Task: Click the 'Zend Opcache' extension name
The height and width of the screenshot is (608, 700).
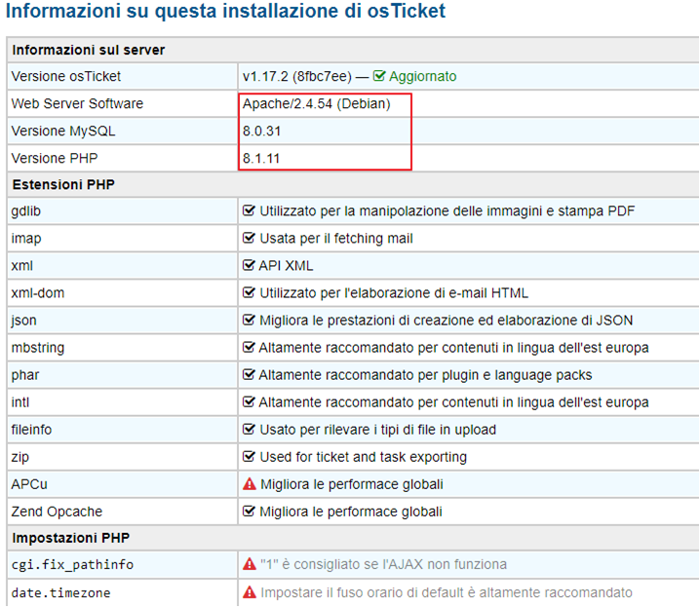Action: point(57,512)
